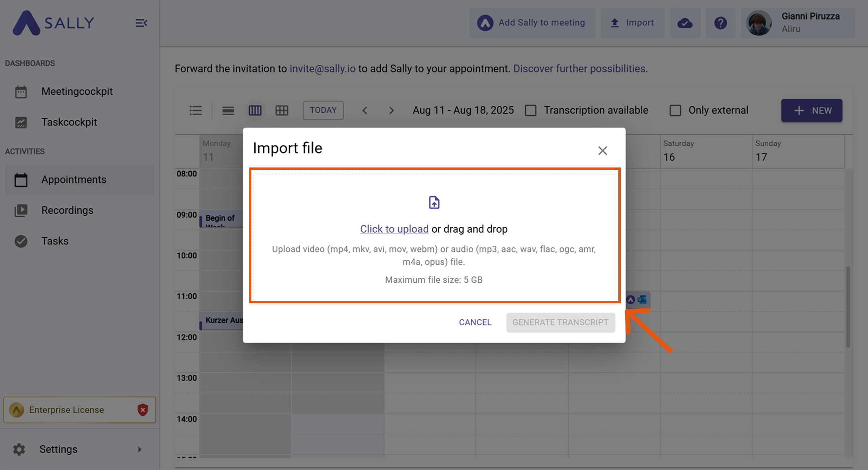This screenshot has width=868, height=470.
Task: Expand the Settings menu
Action: point(79,449)
